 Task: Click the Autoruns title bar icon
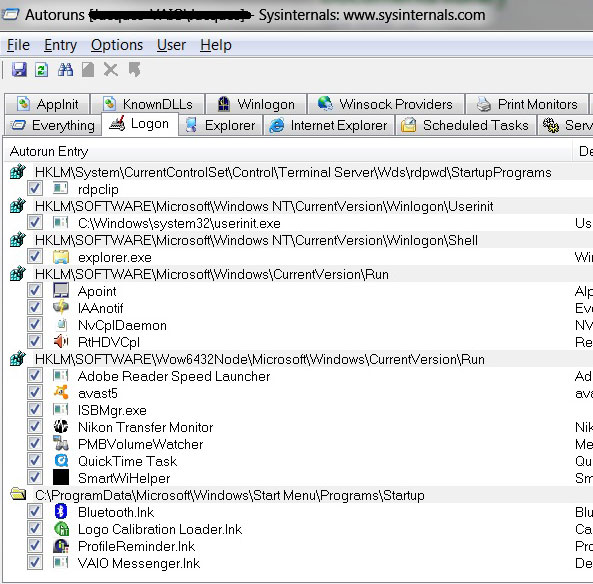(x=10, y=15)
